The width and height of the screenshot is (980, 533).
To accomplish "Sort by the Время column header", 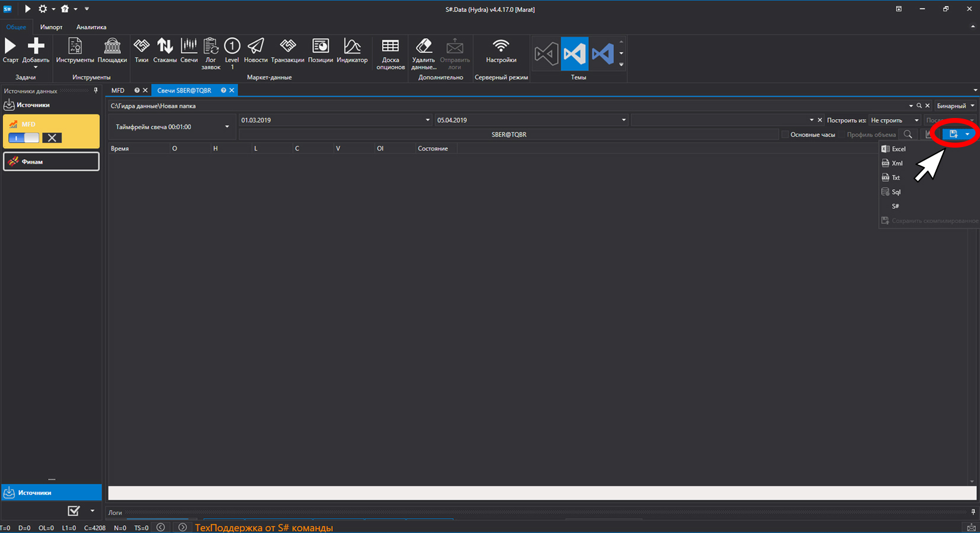I will (139, 148).
